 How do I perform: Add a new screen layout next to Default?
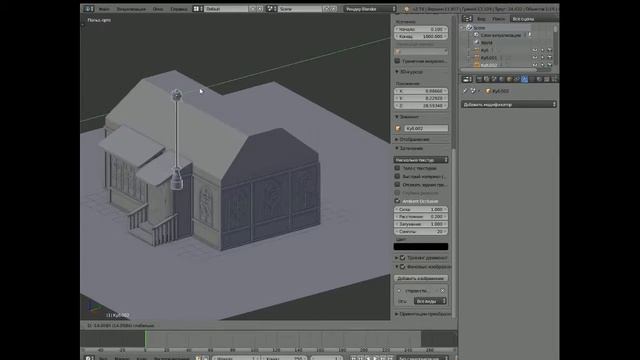pyautogui.click(x=253, y=9)
